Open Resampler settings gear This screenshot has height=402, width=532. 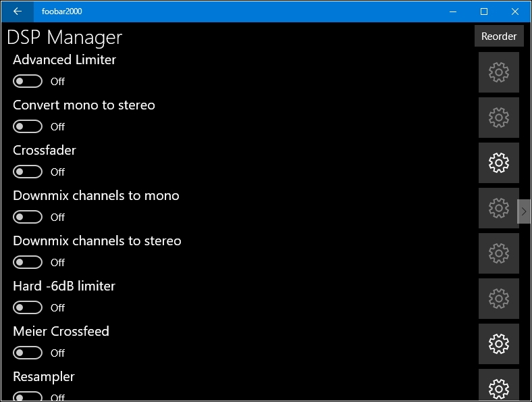point(498,387)
